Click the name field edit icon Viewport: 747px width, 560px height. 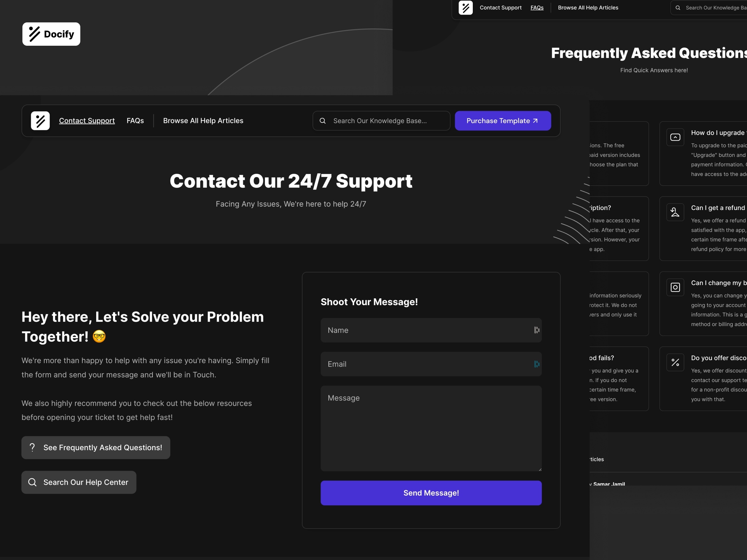pyautogui.click(x=535, y=330)
